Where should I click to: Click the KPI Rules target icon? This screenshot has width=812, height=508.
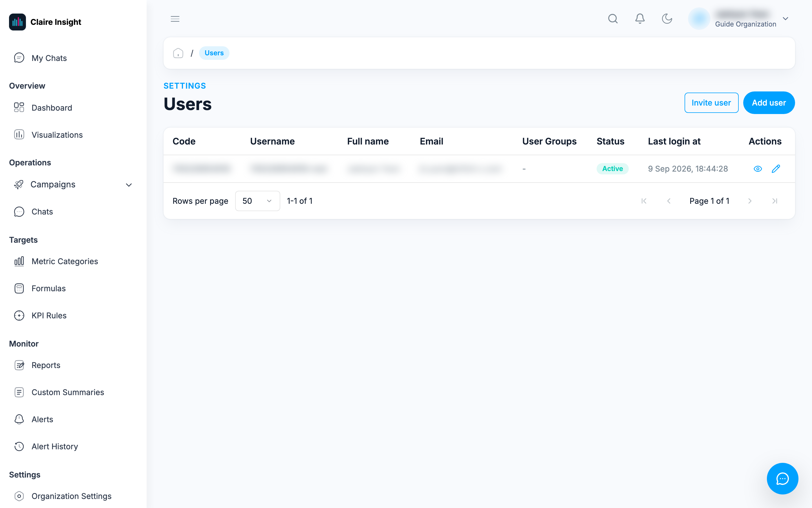[x=19, y=316]
